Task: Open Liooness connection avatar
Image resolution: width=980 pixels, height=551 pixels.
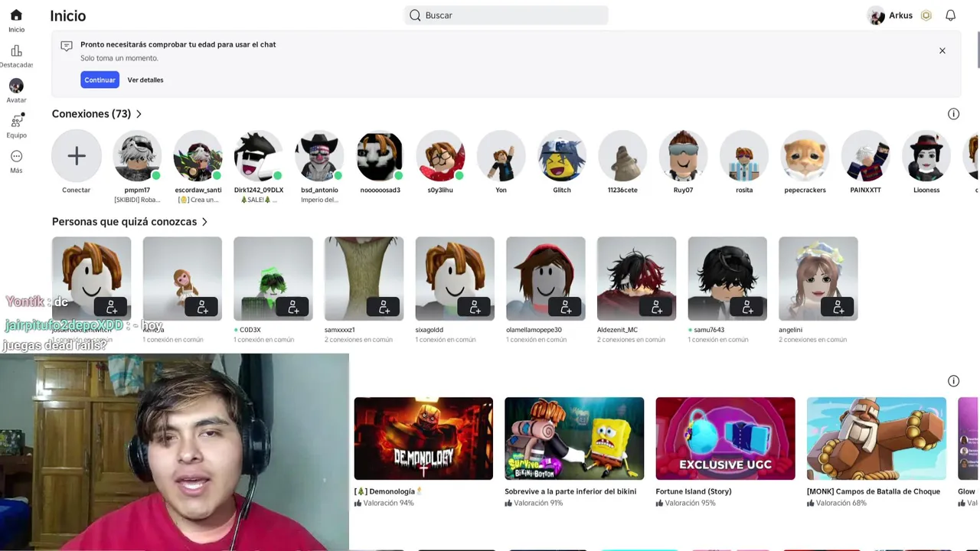Action: [926, 156]
